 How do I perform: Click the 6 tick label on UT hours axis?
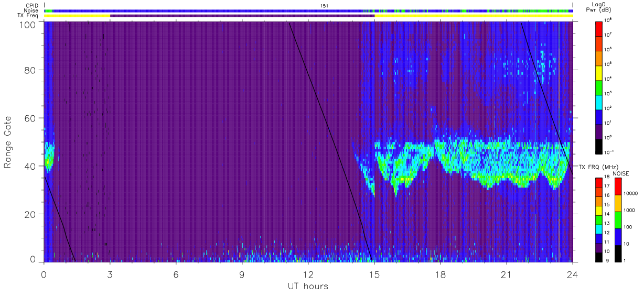pyautogui.click(x=176, y=275)
